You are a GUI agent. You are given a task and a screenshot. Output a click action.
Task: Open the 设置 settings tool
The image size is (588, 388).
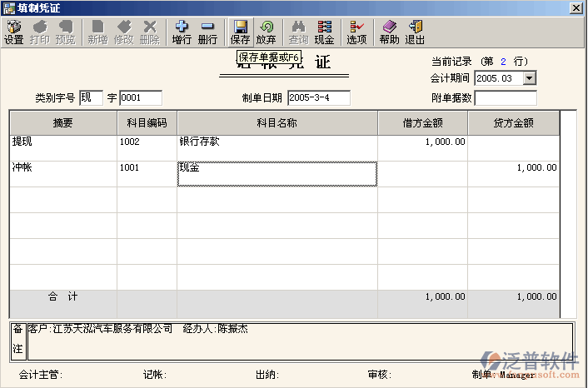click(13, 32)
